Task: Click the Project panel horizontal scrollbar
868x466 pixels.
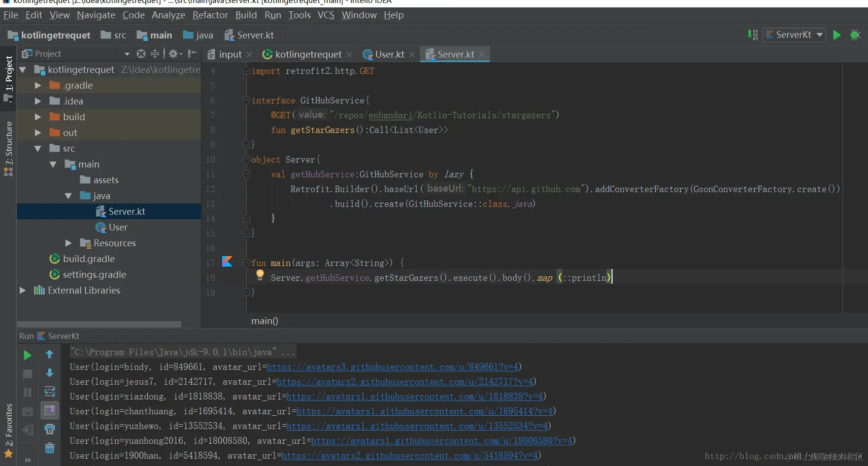Action: point(99,324)
